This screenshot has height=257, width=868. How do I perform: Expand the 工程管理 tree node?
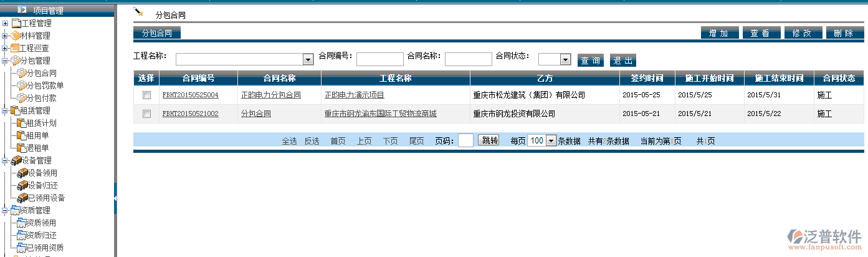(6, 23)
